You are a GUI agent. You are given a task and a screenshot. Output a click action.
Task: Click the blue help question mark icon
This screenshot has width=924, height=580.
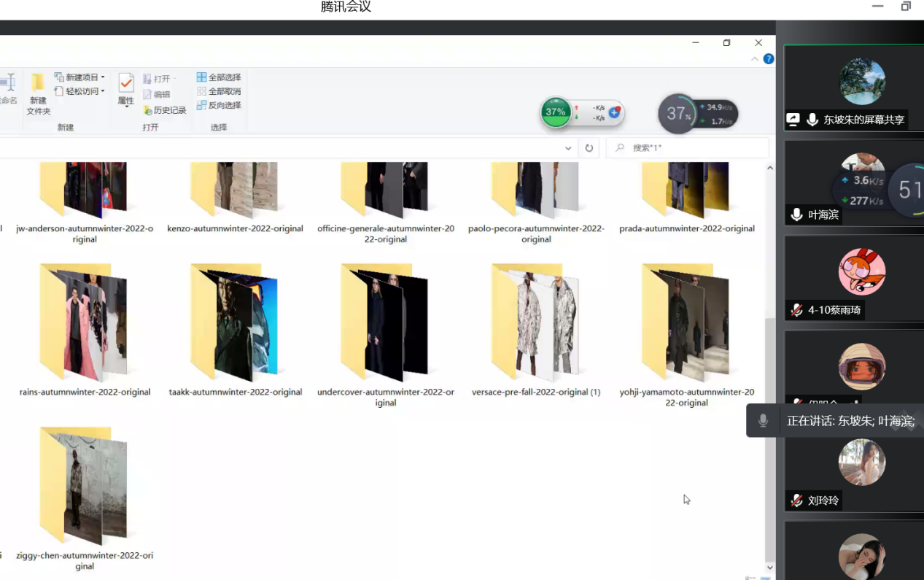[769, 59]
